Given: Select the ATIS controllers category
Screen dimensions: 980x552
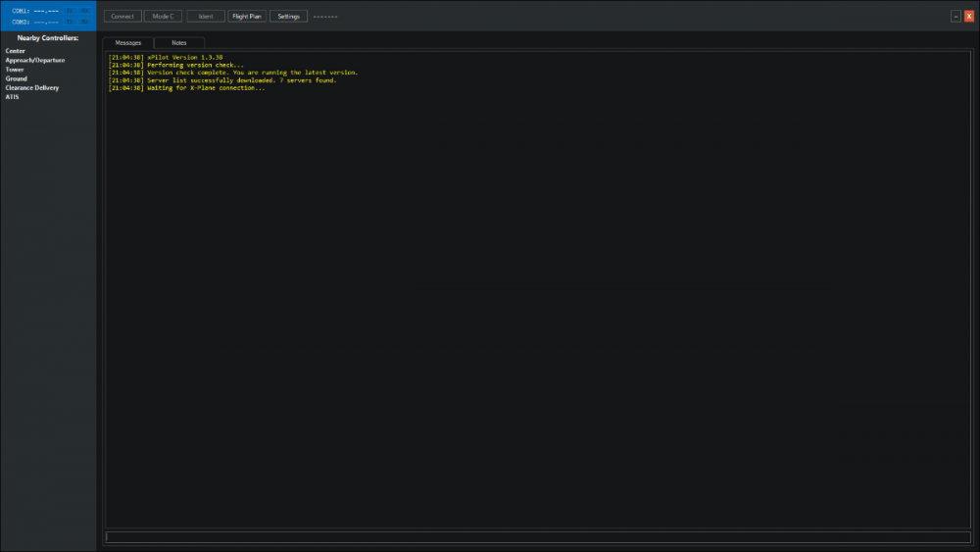Looking at the screenshot, I should (12, 97).
